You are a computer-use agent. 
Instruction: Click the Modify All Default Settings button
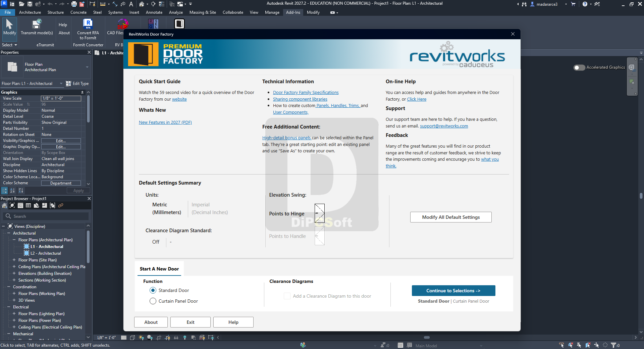(x=451, y=217)
